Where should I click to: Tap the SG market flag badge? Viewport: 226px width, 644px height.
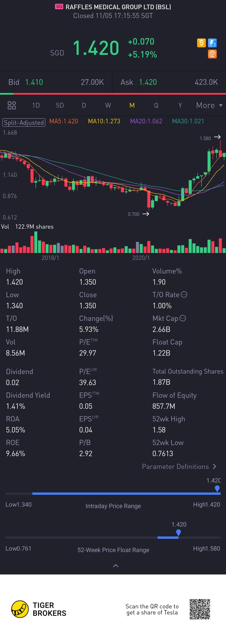tap(59, 6)
